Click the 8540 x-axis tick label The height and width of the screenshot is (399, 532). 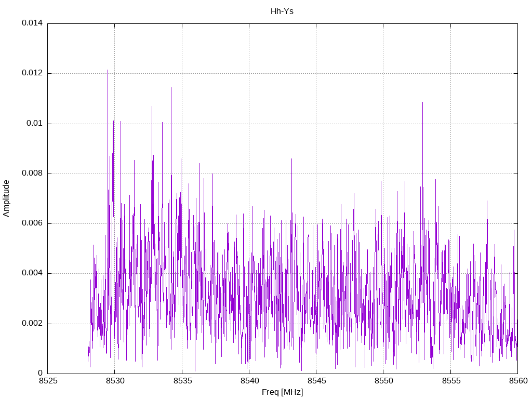(249, 381)
